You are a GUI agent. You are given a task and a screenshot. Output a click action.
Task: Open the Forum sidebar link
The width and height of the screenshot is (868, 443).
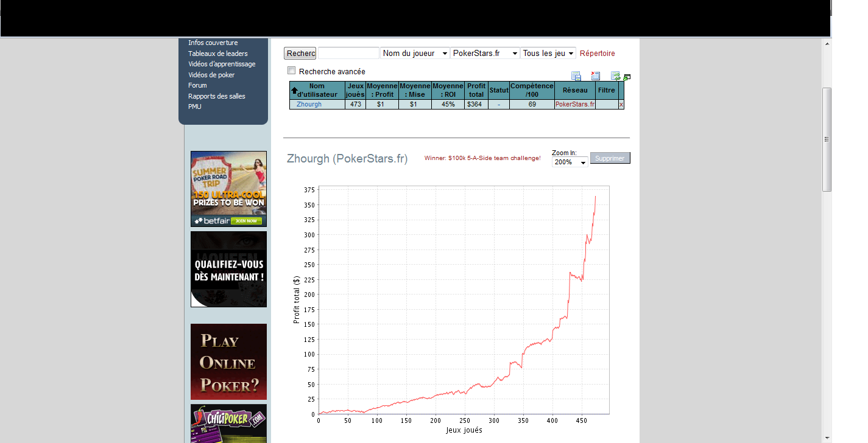[x=197, y=85]
